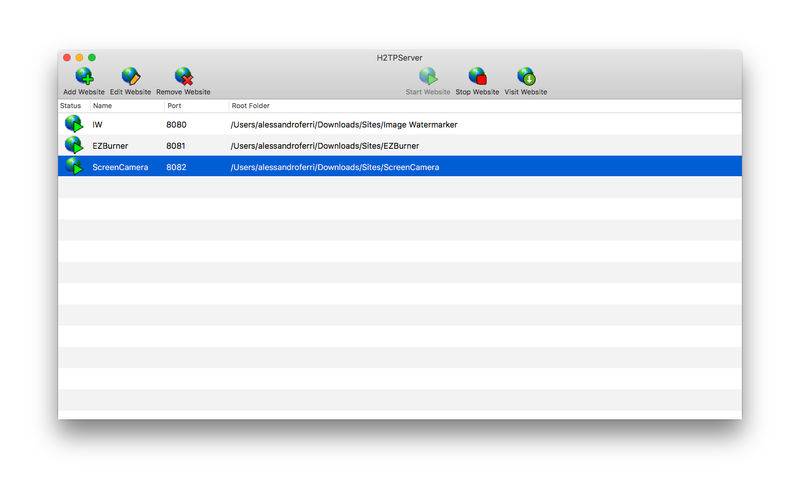800x500 pixels.
Task: Click the Add Website globe icon
Action: coord(84,77)
